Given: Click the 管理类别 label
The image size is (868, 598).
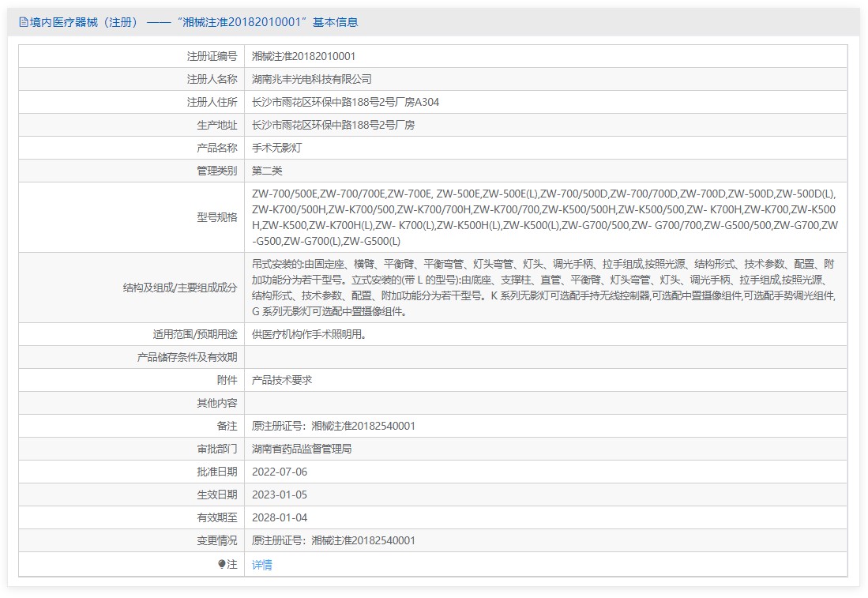Looking at the screenshot, I should click(217, 171).
